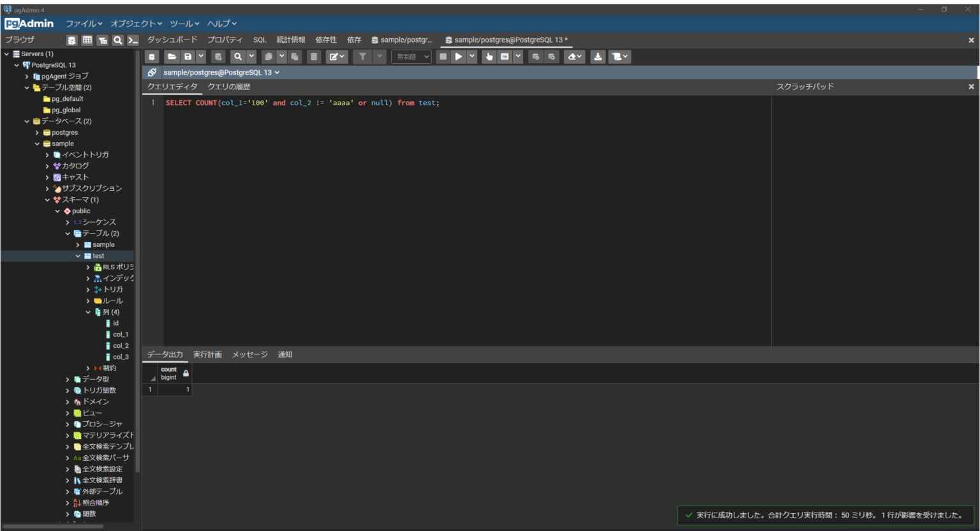Delete rows using the trash icon
980x531 pixels.
[x=314, y=57]
